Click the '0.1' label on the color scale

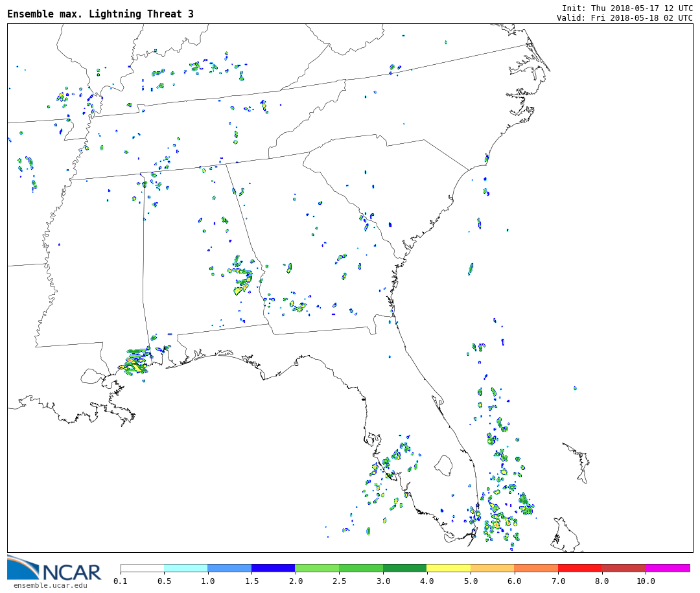[x=121, y=581]
